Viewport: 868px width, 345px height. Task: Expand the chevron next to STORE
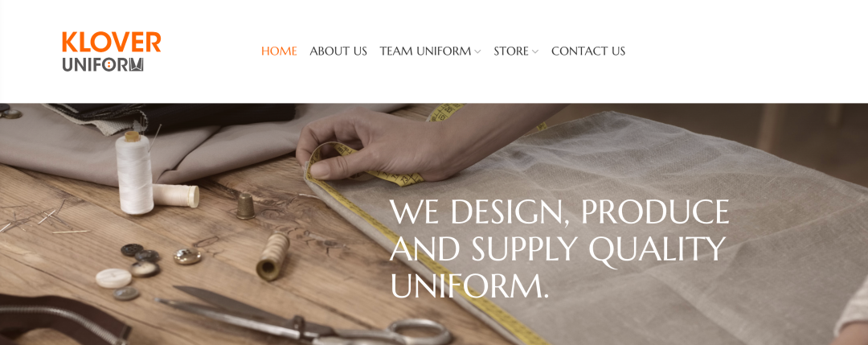click(x=535, y=52)
